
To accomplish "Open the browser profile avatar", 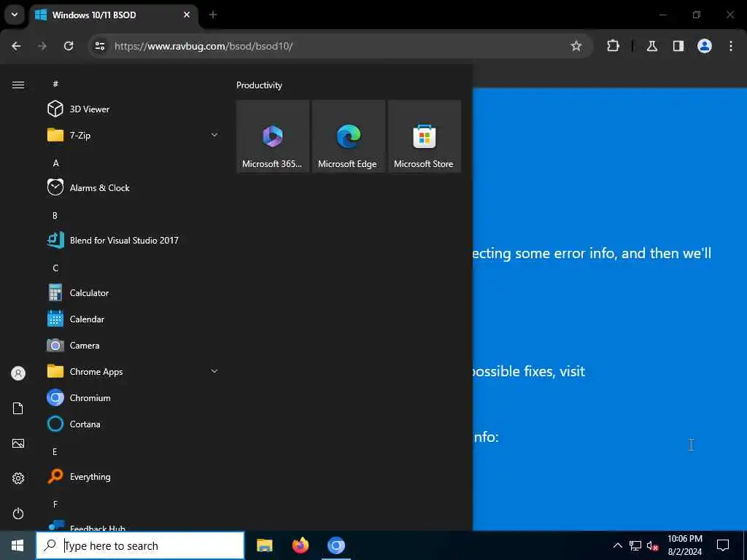I will coord(705,46).
